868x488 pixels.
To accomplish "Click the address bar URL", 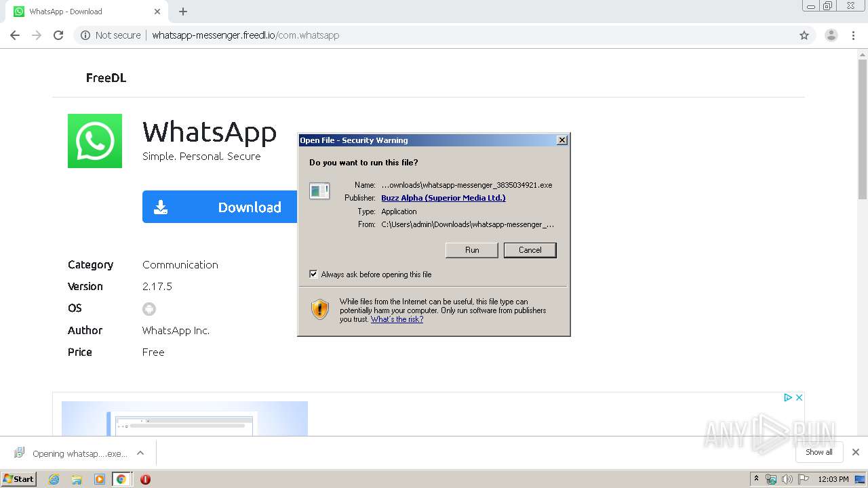I will click(x=245, y=35).
